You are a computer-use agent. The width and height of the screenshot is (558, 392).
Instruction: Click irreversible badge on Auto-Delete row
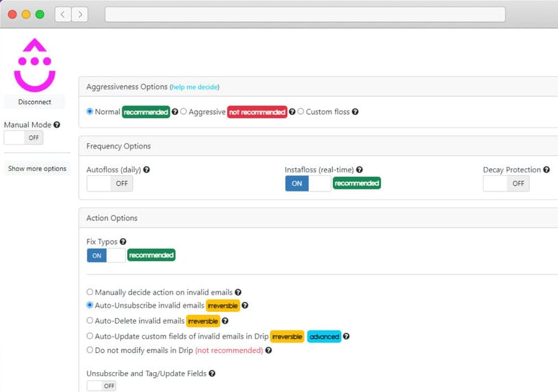point(203,321)
